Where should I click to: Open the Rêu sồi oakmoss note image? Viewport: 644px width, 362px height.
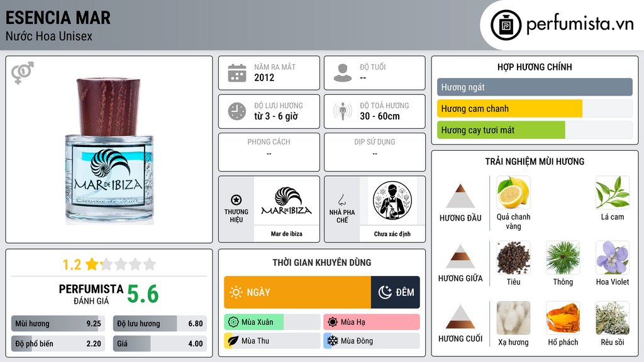tap(613, 318)
